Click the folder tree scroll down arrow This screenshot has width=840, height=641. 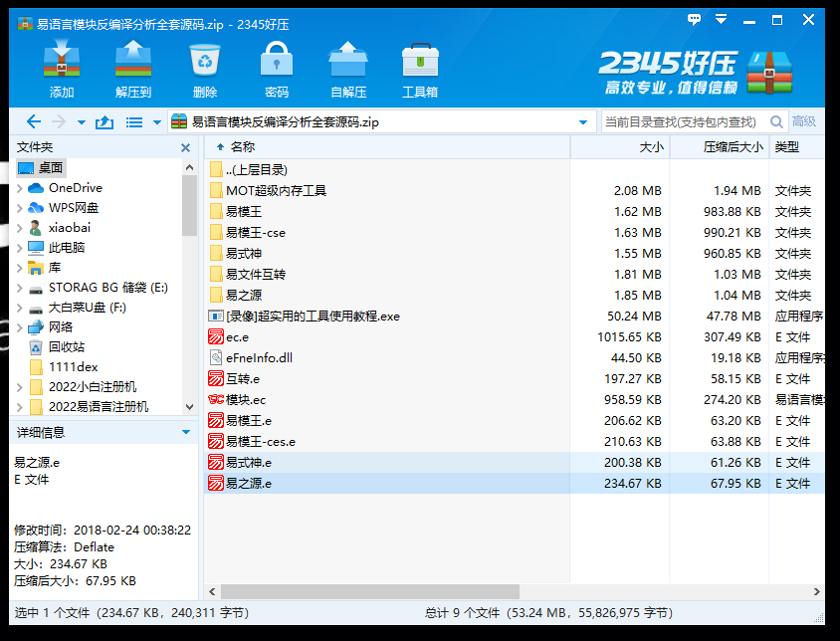pos(190,407)
